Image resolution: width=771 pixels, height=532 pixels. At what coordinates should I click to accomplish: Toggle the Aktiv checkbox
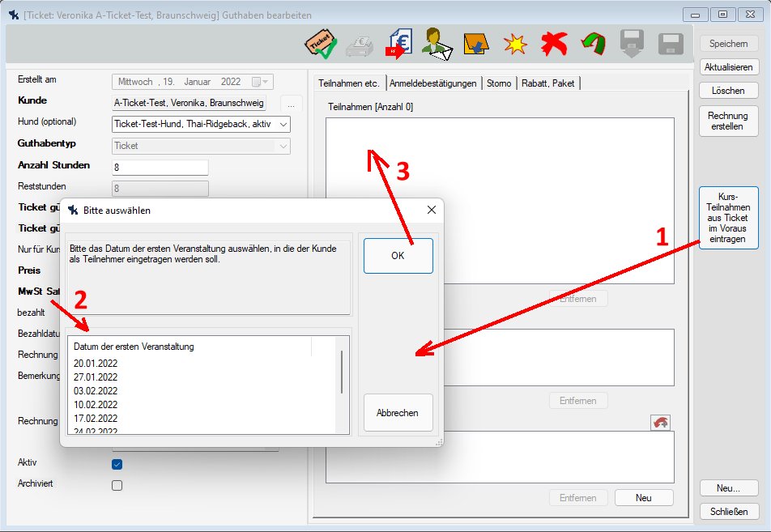pyautogui.click(x=117, y=464)
